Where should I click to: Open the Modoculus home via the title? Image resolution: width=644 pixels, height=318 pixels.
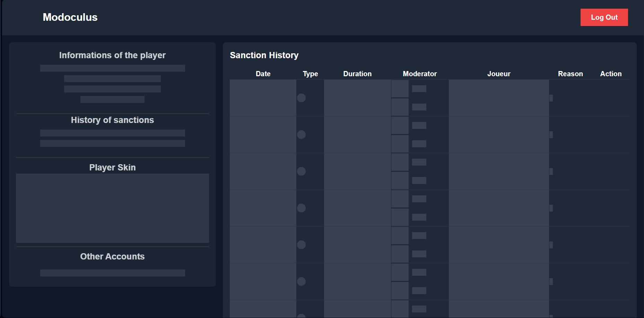click(70, 17)
